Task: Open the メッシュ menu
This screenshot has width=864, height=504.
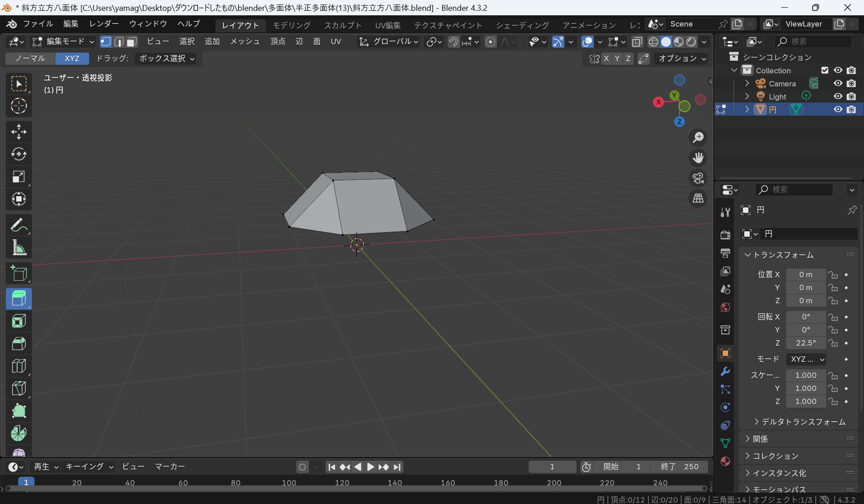Action: [245, 42]
